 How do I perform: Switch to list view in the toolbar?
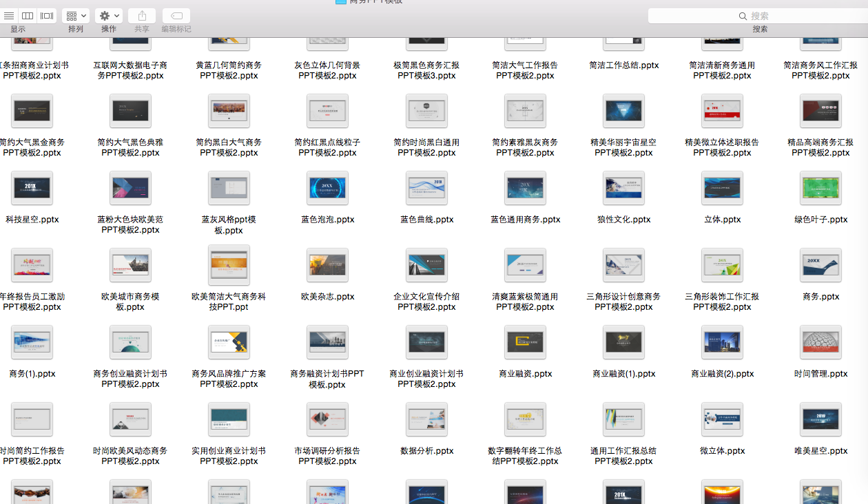click(x=9, y=15)
